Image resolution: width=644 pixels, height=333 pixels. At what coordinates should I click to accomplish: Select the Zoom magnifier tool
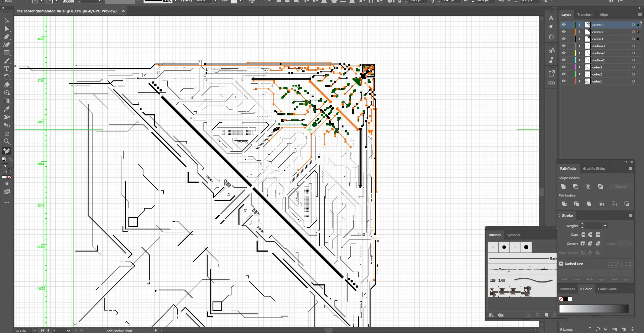(x=7, y=141)
